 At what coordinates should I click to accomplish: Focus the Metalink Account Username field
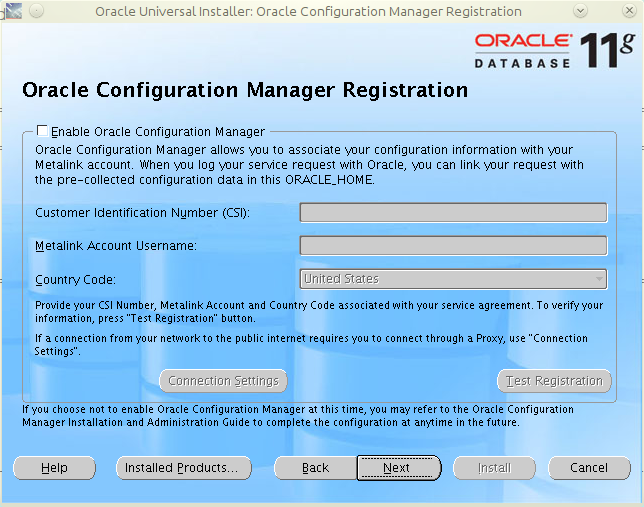point(453,246)
